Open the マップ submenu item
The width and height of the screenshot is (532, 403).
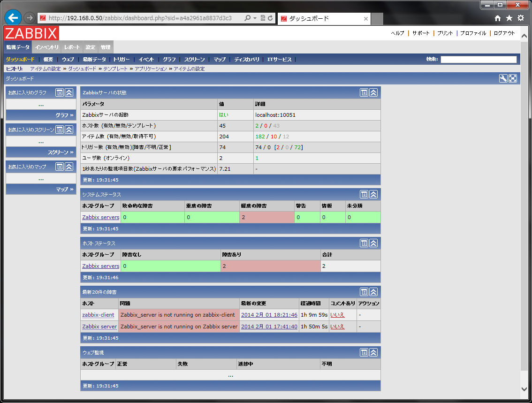click(220, 60)
